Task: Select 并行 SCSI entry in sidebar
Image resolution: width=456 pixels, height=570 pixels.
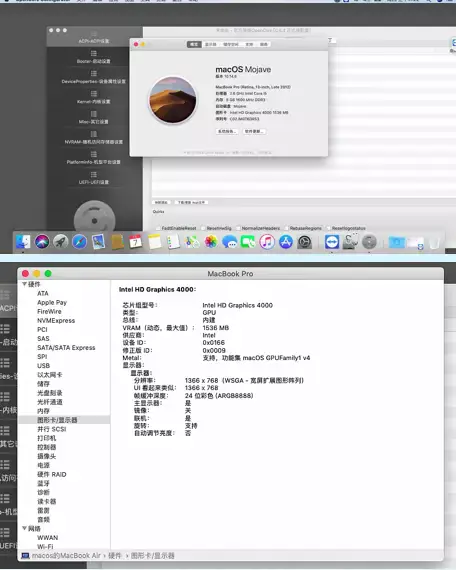Action: (x=52, y=429)
